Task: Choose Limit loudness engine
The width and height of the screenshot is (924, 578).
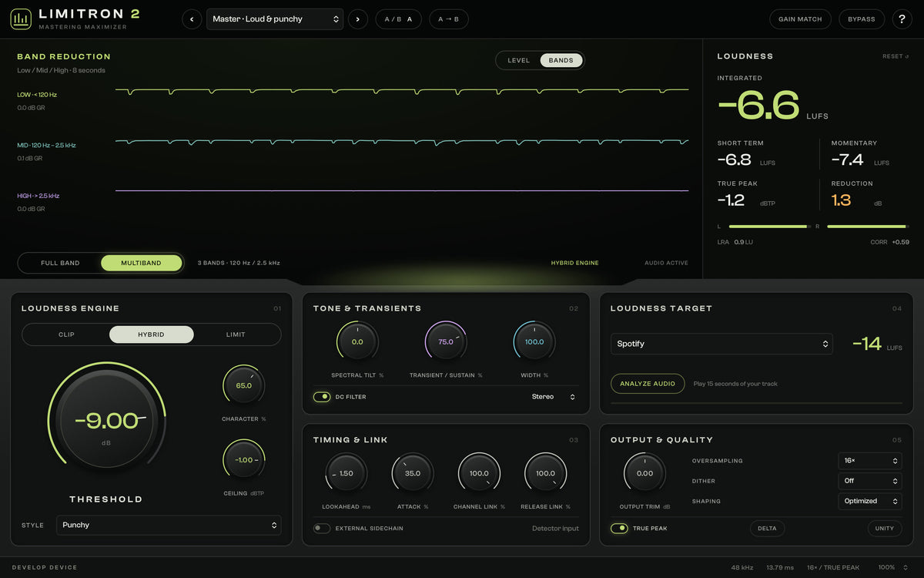Action: pos(236,334)
